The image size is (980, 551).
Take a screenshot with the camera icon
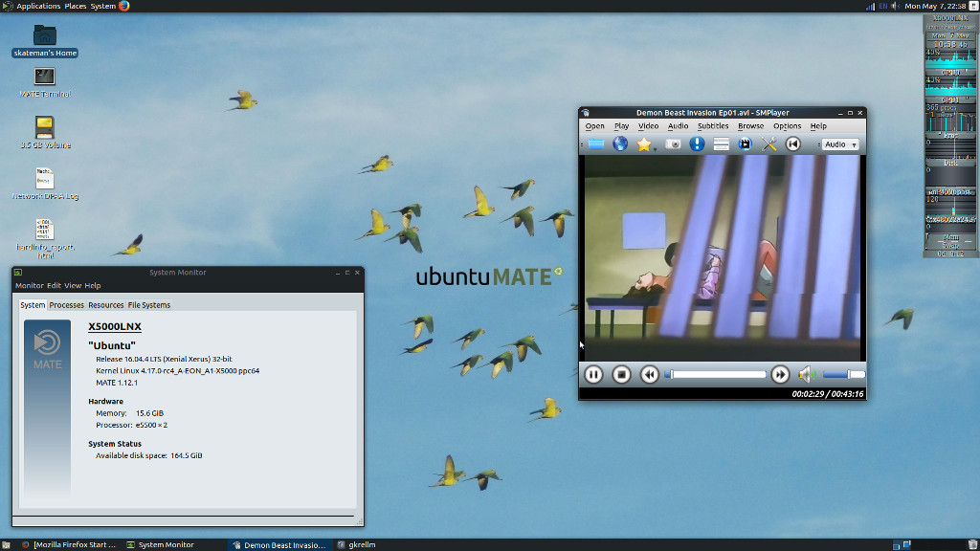pyautogui.click(x=673, y=144)
